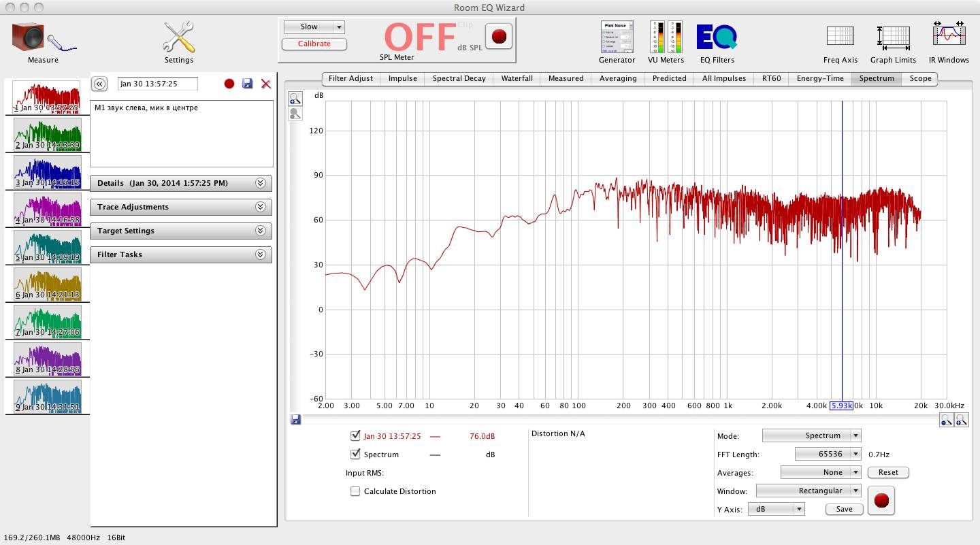Click the Calibrate button
Image resolution: width=980 pixels, height=545 pixels.
[314, 44]
